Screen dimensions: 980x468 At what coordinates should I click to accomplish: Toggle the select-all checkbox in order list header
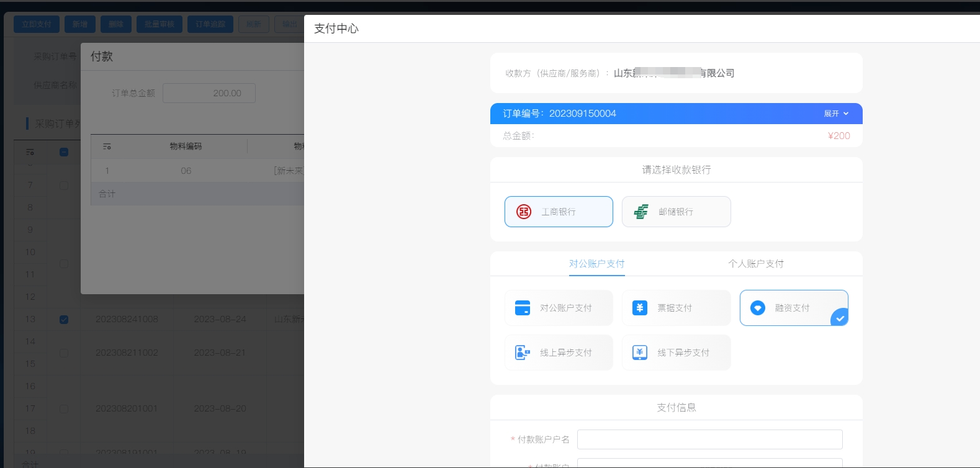tap(64, 152)
